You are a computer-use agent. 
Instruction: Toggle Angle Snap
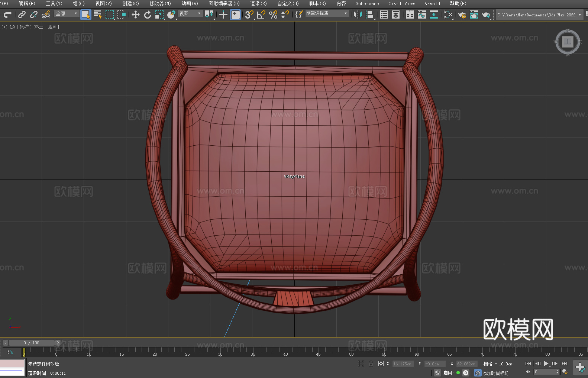tap(261, 14)
